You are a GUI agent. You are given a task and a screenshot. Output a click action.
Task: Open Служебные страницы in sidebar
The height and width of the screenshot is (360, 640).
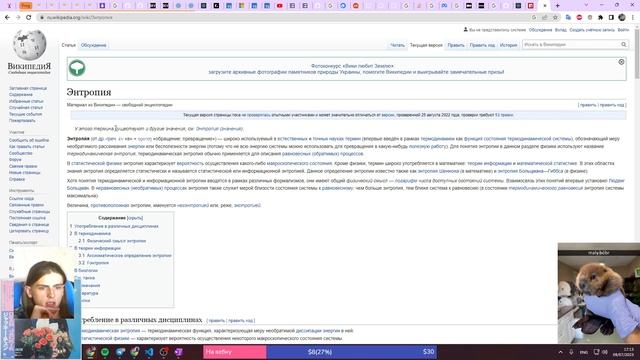tap(29, 211)
